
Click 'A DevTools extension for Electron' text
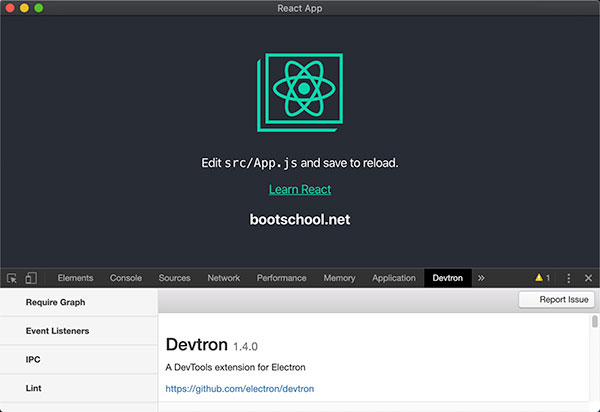click(235, 367)
